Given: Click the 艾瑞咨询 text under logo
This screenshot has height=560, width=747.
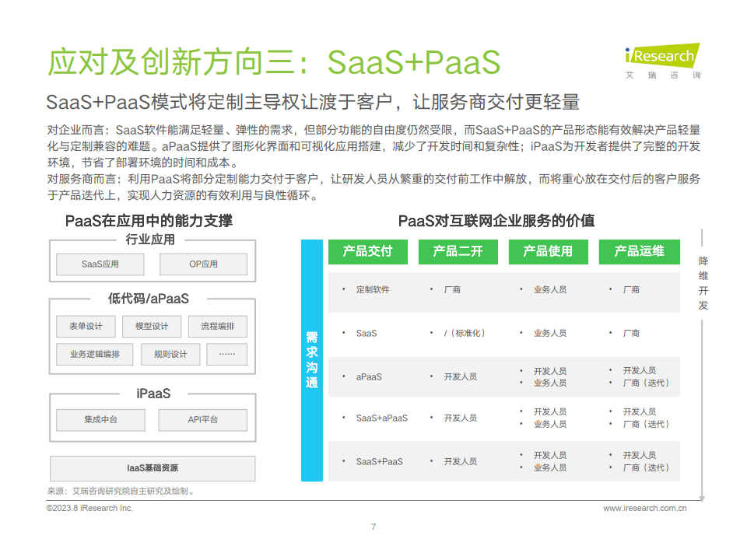Looking at the screenshot, I should [x=663, y=75].
